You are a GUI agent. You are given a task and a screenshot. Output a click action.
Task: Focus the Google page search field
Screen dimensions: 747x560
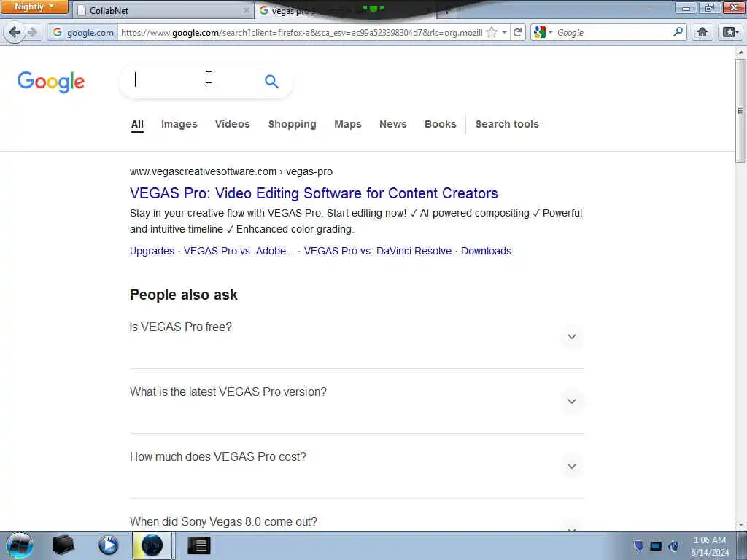click(x=189, y=82)
